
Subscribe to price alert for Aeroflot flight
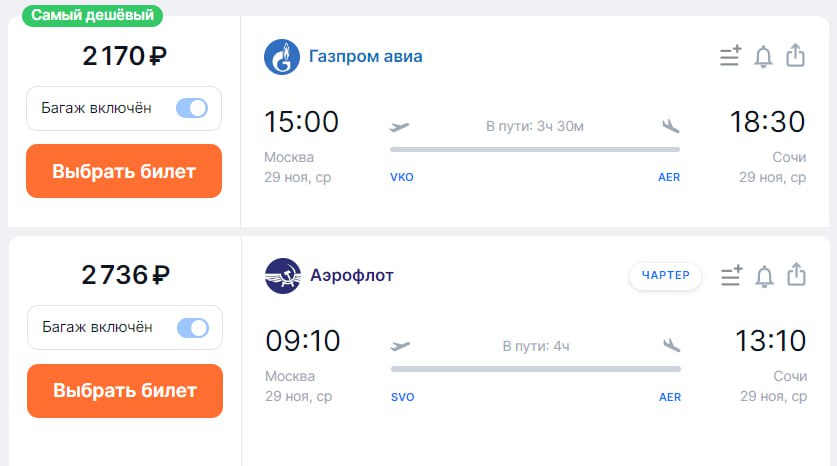point(764,275)
